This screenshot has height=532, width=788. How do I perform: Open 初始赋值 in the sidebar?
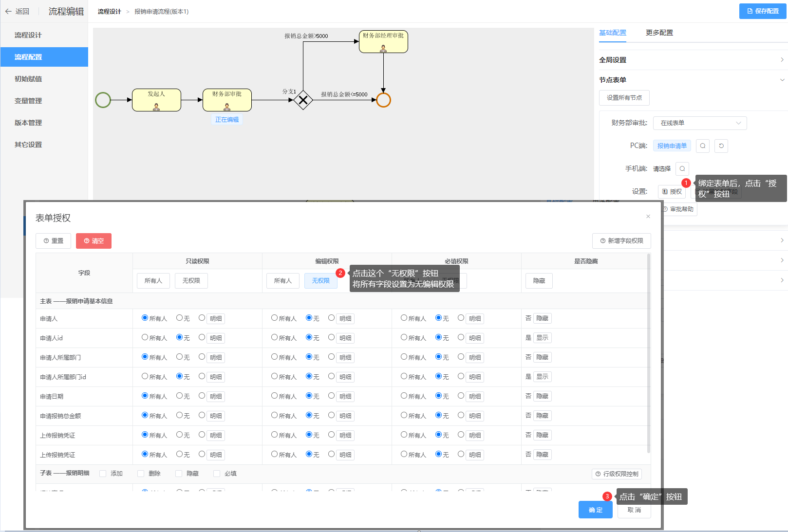tap(44, 79)
